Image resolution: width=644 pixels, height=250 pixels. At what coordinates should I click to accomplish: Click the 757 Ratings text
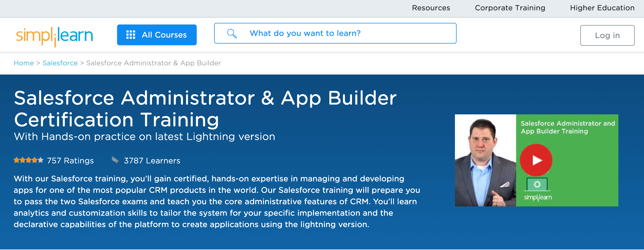point(70,161)
